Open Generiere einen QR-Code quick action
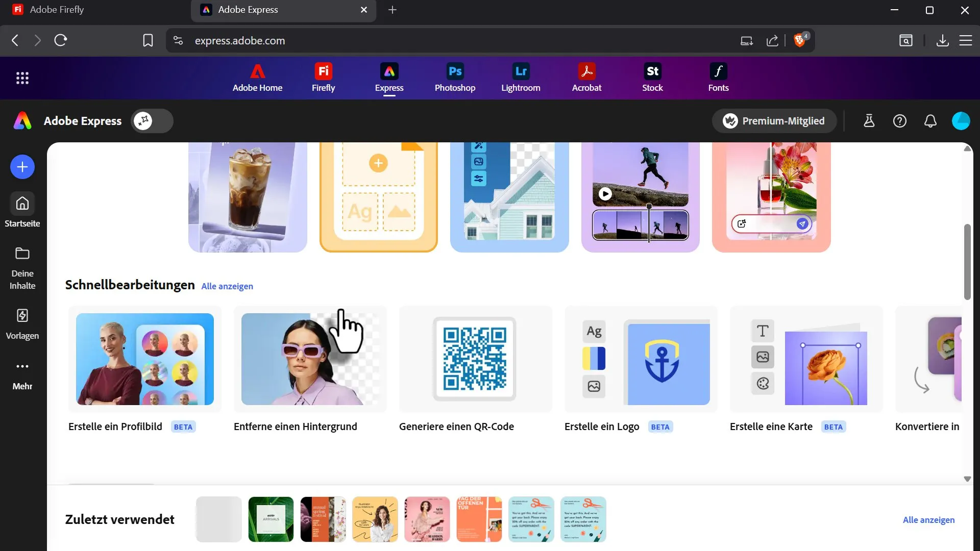Viewport: 980px width, 551px height. click(475, 369)
